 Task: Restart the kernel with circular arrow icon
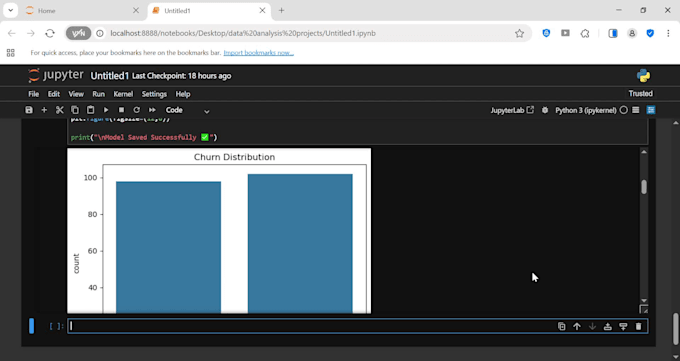(137, 110)
